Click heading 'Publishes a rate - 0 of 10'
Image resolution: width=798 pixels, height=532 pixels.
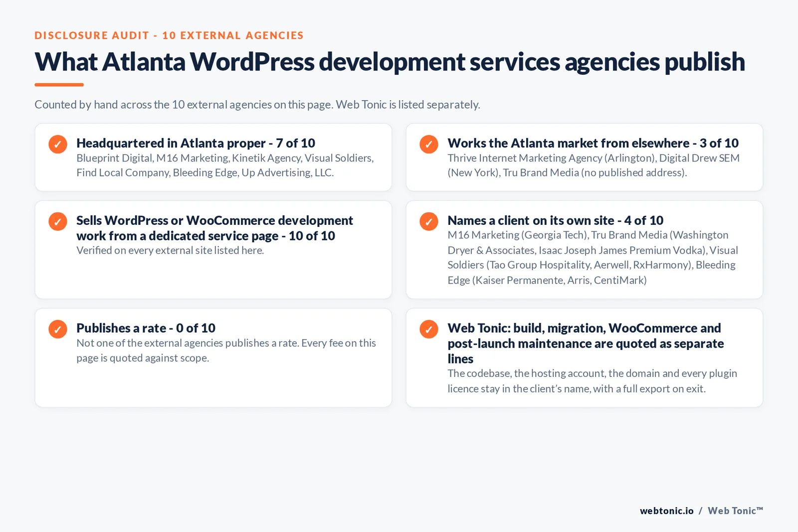click(146, 328)
